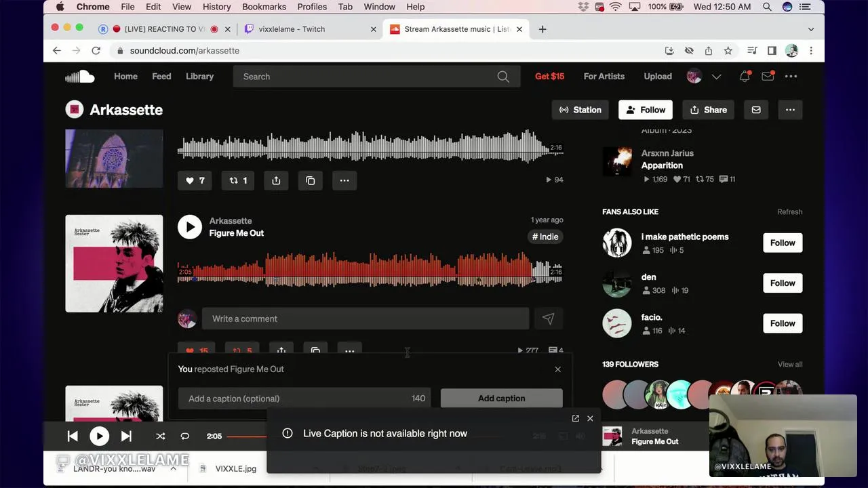The height and width of the screenshot is (488, 868).
Task: Open the History menu in menu bar
Action: click(216, 7)
